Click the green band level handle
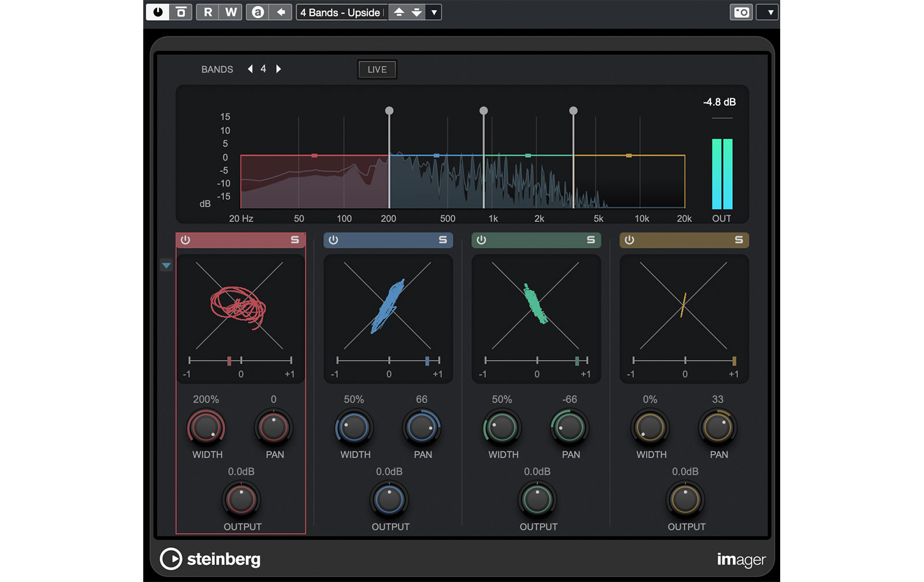Image resolution: width=924 pixels, height=582 pixels. click(528, 155)
